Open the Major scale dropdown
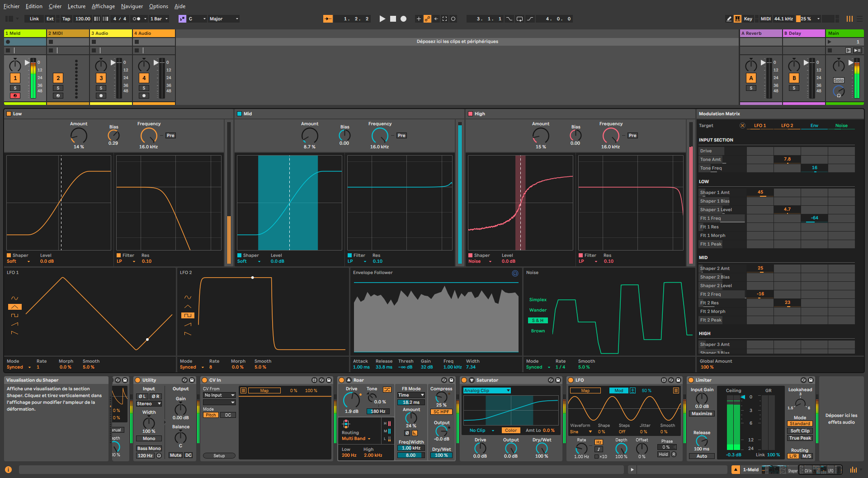868x478 pixels. [224, 19]
